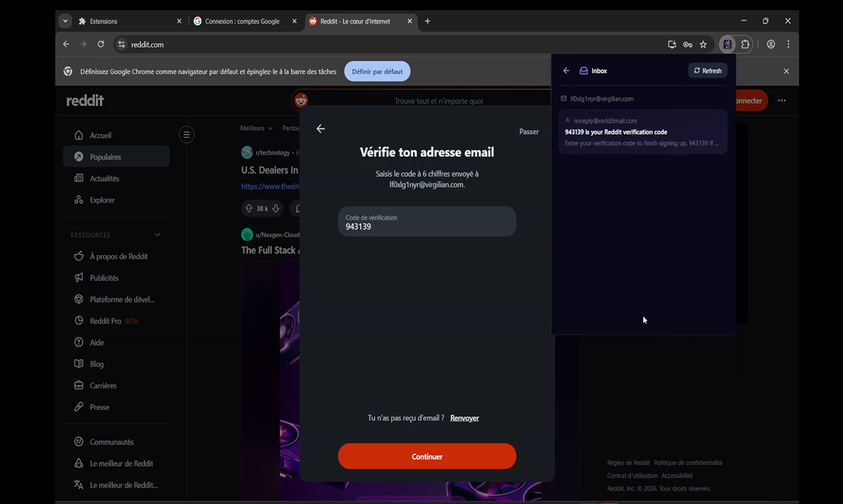Select the Reddit - Le cœur d'Internet tab
The width and height of the screenshot is (843, 504).
pos(360,21)
